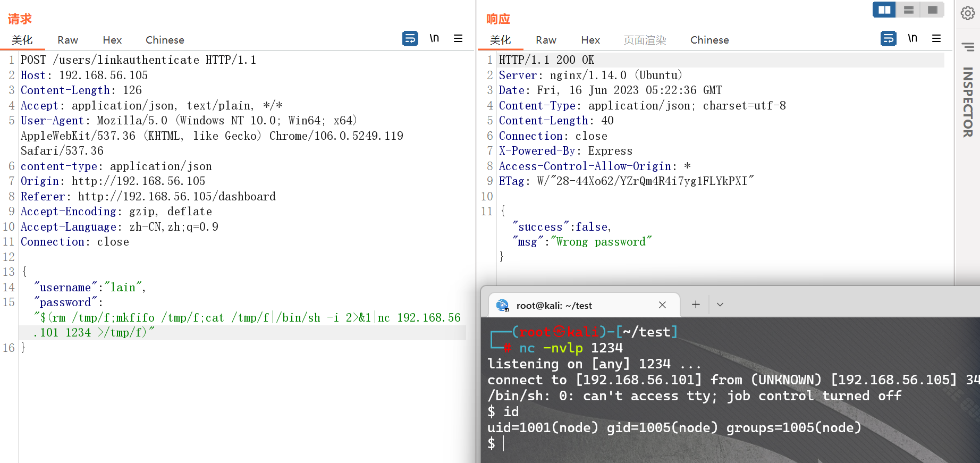
Task: Click the X-Powered-By: Express header
Action: point(565,151)
